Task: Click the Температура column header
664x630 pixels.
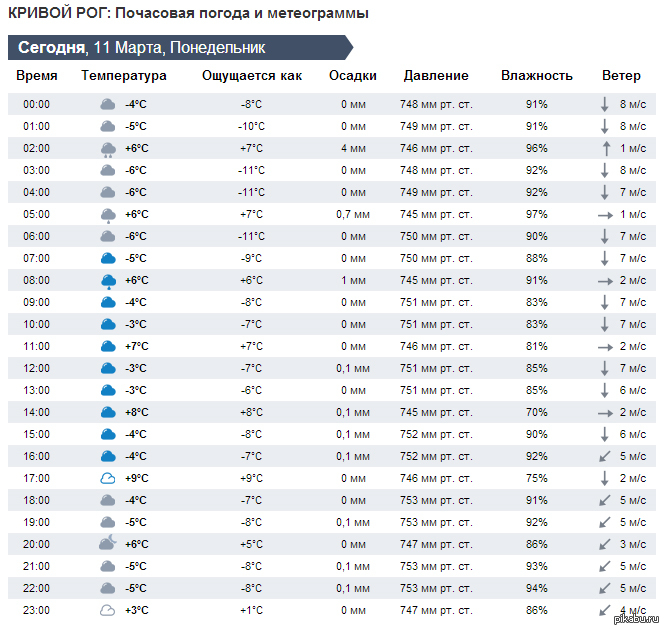Action: tap(124, 75)
